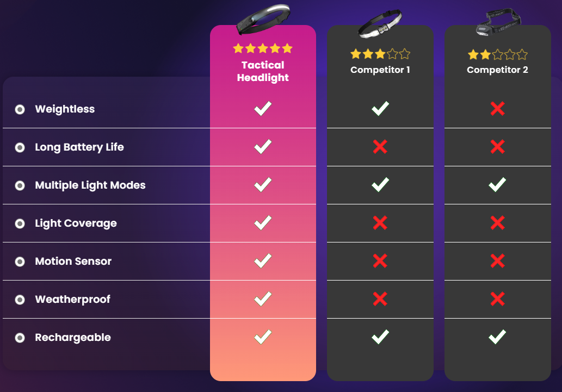Click the Competitor 1 column heading
562x392 pixels.
380,70
